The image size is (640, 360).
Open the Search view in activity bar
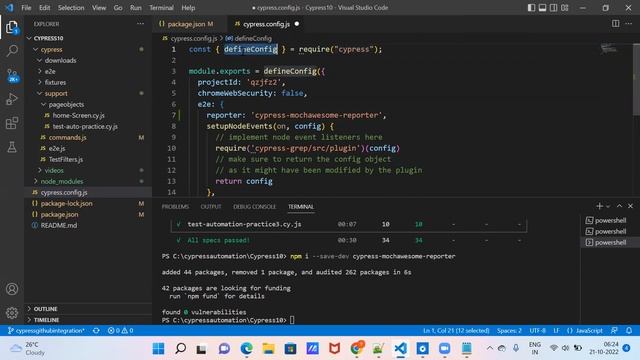coord(12,51)
